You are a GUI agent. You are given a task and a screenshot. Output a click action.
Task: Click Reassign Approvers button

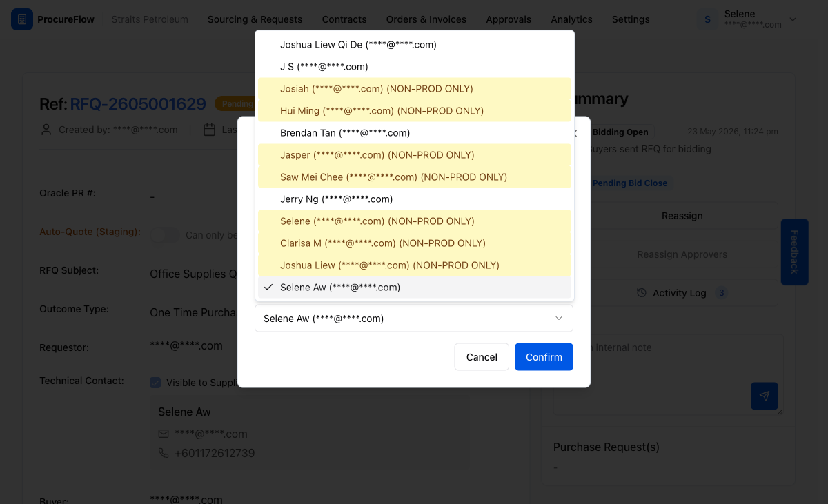tap(682, 254)
